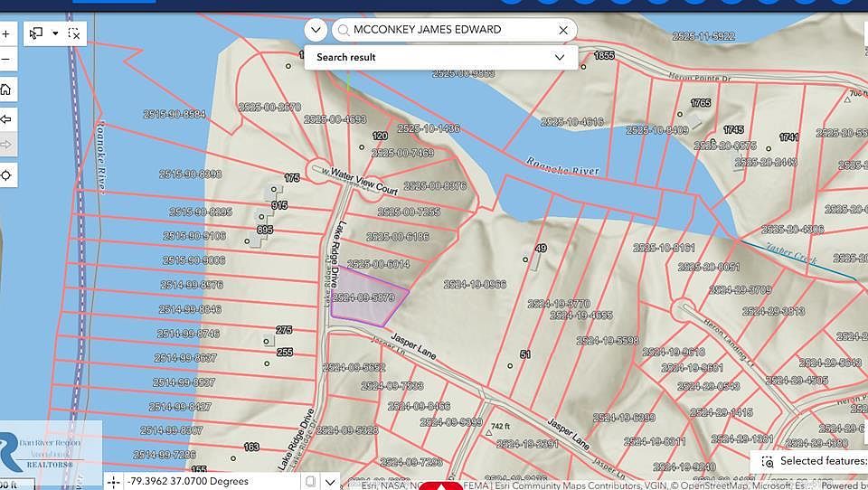The width and height of the screenshot is (868, 490).
Task: Open the select tool options dropdown arrow
Action: [55, 33]
